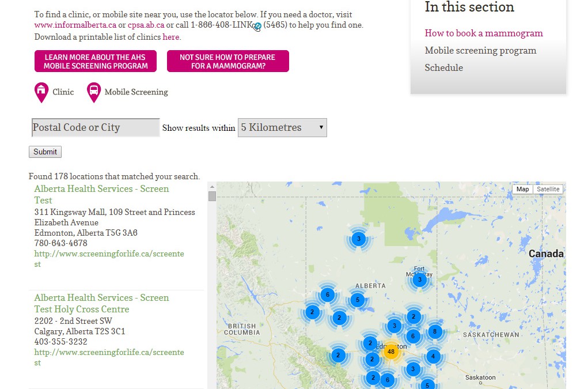
Task: Click the 3 cluster beside the green park area
Action: click(358, 239)
